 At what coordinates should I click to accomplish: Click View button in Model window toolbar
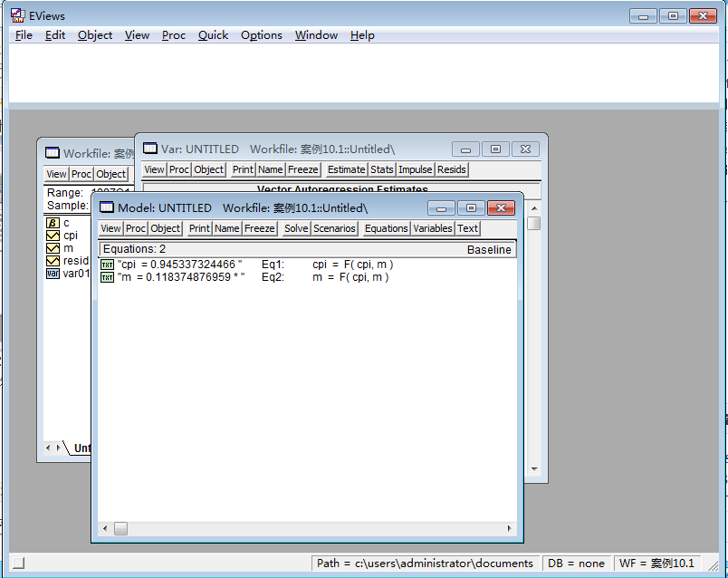(x=110, y=228)
